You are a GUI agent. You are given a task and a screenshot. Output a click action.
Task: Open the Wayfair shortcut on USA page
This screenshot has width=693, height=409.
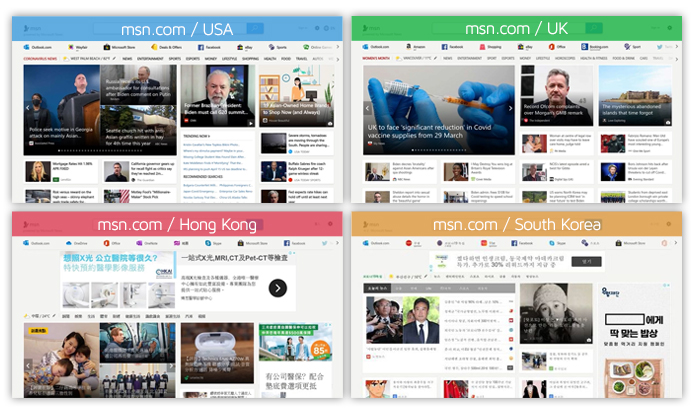tap(78, 47)
